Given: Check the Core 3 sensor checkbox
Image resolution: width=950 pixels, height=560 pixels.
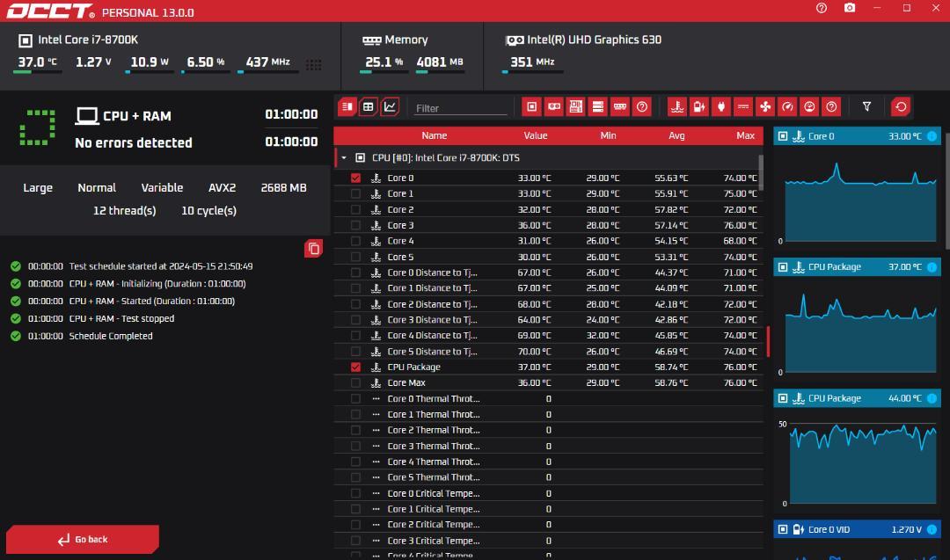Looking at the screenshot, I should point(355,225).
